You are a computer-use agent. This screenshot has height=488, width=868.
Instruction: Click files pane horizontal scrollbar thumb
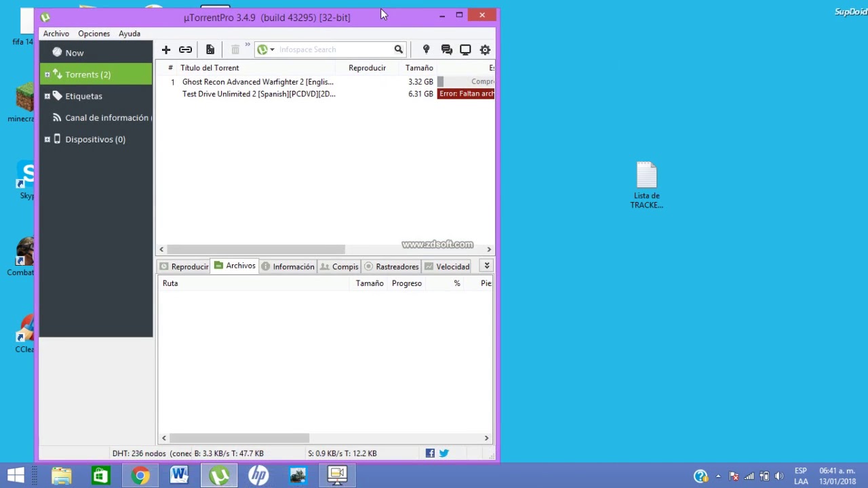pyautogui.click(x=239, y=439)
